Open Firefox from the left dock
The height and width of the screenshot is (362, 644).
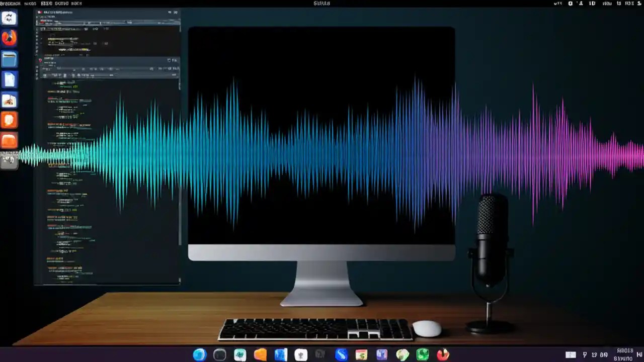click(x=9, y=37)
